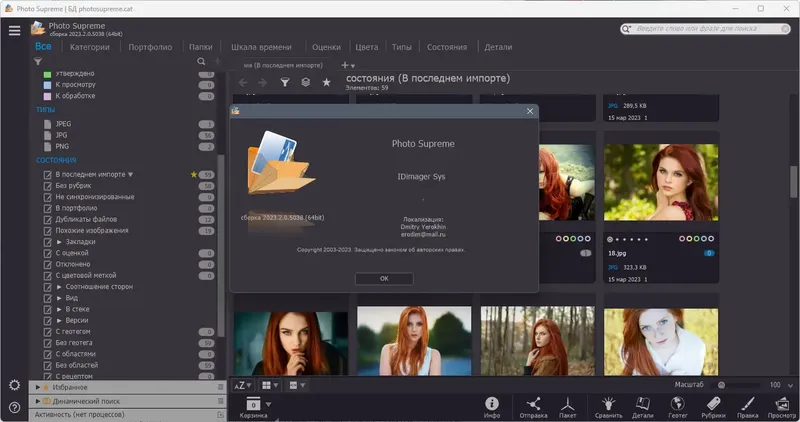The image size is (800, 422).
Task: Expand the Закладки tree node
Action: click(59, 242)
